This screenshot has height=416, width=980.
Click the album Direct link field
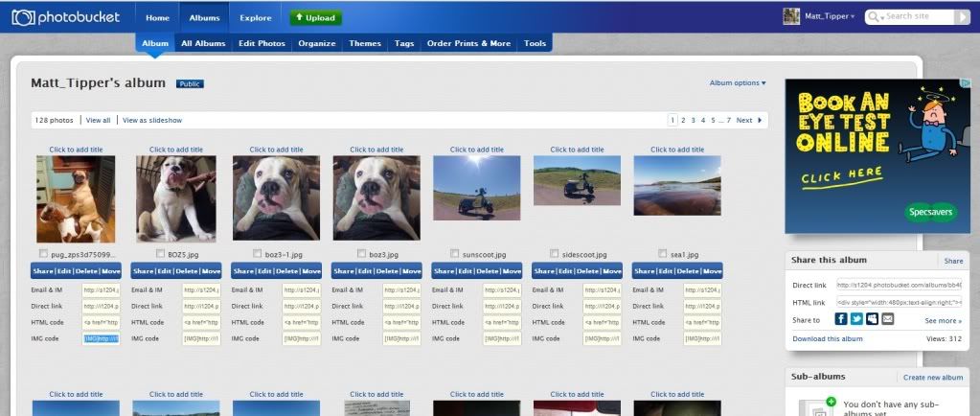[x=900, y=285]
